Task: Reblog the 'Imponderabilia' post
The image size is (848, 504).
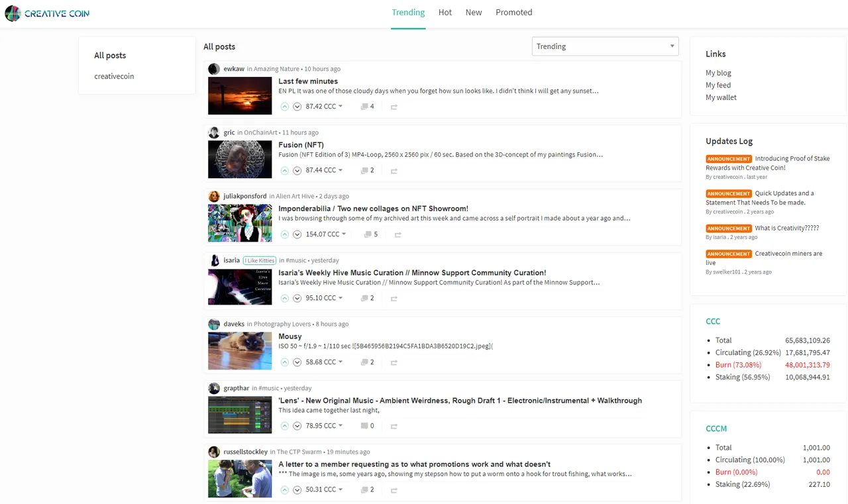Action: pyautogui.click(x=397, y=235)
